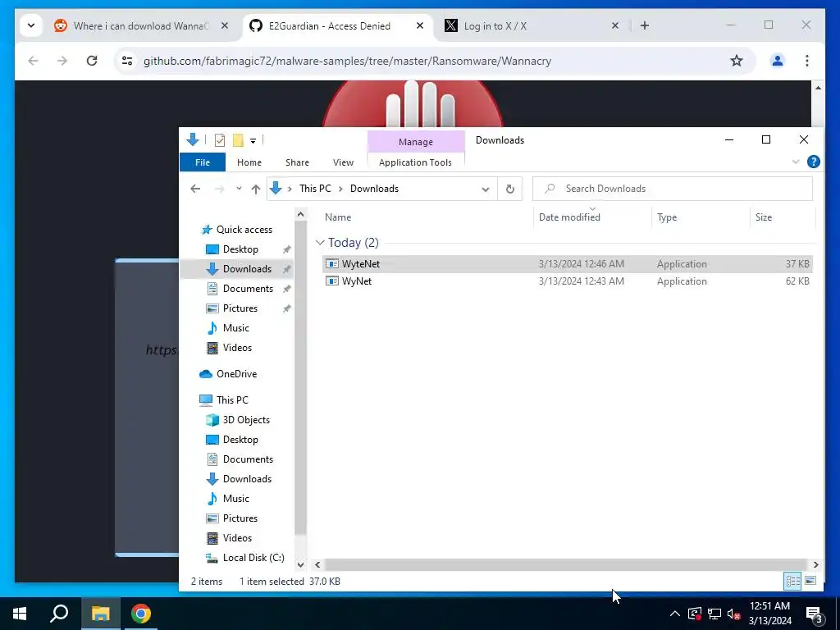Collapse the Today (2) group
This screenshot has width=840, height=630.
click(321, 243)
